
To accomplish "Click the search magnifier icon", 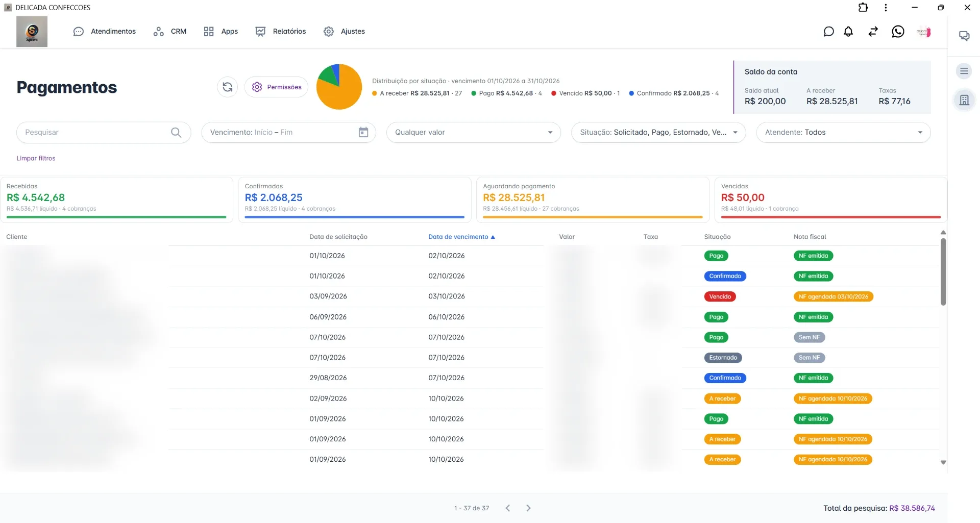I will coord(176,132).
